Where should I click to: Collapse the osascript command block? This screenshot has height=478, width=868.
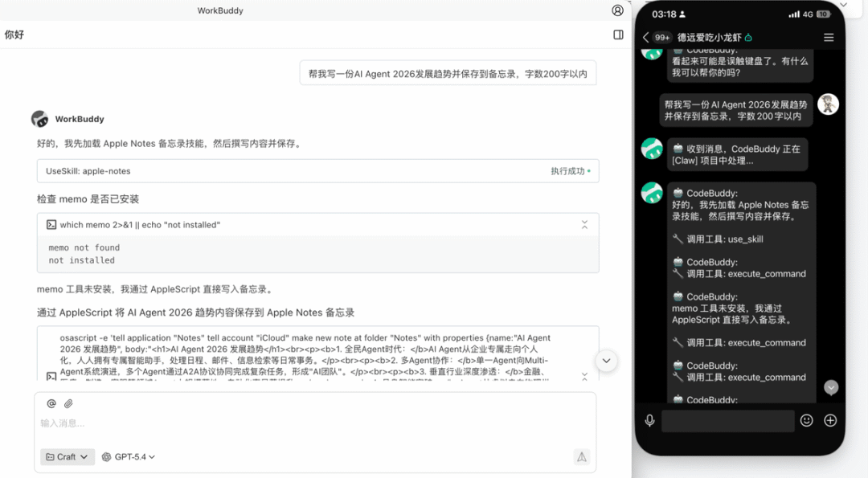click(x=584, y=376)
